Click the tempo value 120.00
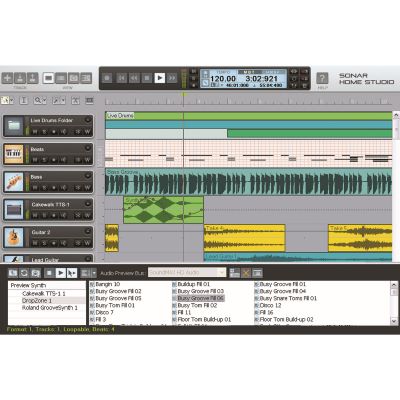The width and height of the screenshot is (400, 400). click(223, 79)
